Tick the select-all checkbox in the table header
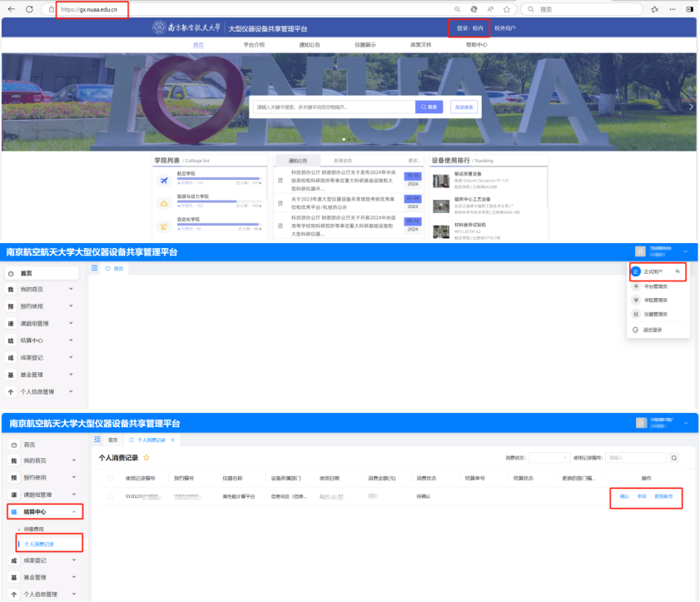Screen dimensions: 700x602 coord(109,478)
